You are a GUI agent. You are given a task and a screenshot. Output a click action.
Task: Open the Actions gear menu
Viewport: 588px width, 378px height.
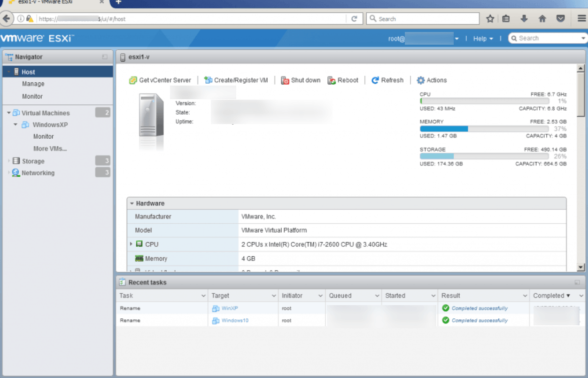432,80
